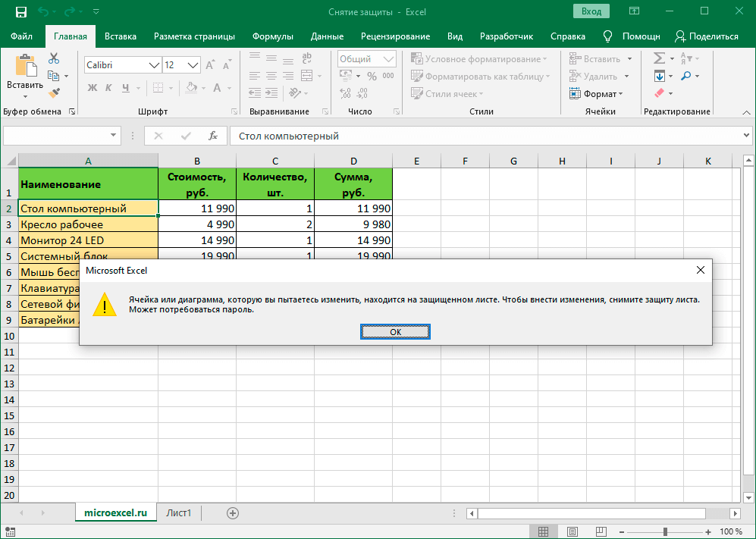Switch to Normal view in status bar
The height and width of the screenshot is (539, 756).
pos(543,531)
